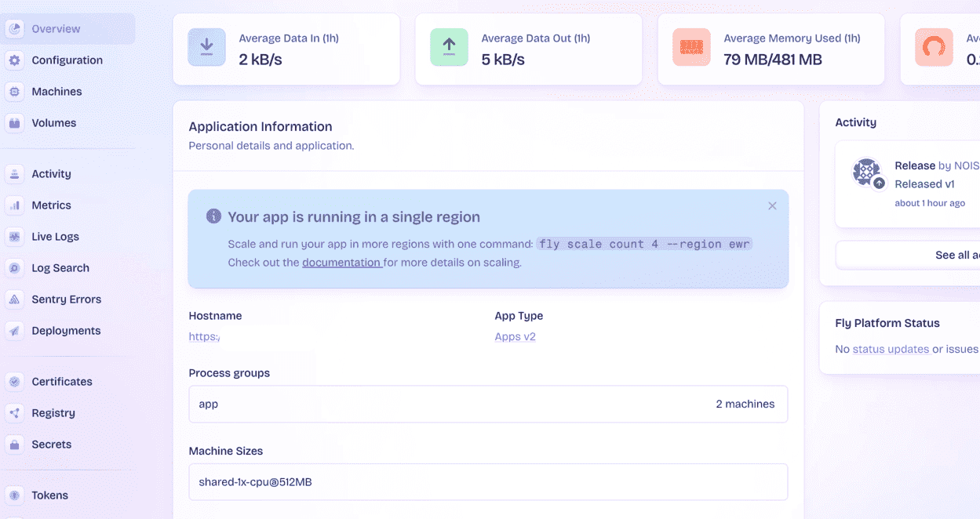Image resolution: width=980 pixels, height=519 pixels.
Task: Click the Deployments rocket icon
Action: click(x=14, y=331)
